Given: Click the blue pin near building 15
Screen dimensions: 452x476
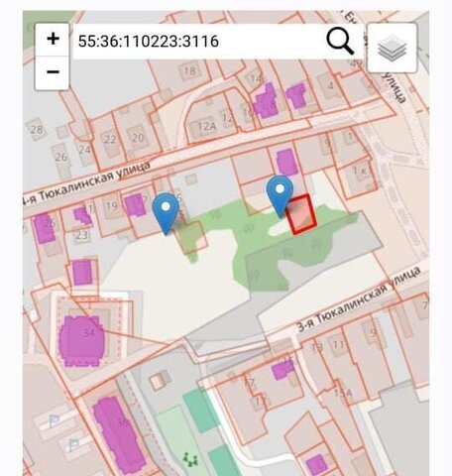Looking at the screenshot, I should [166, 213].
